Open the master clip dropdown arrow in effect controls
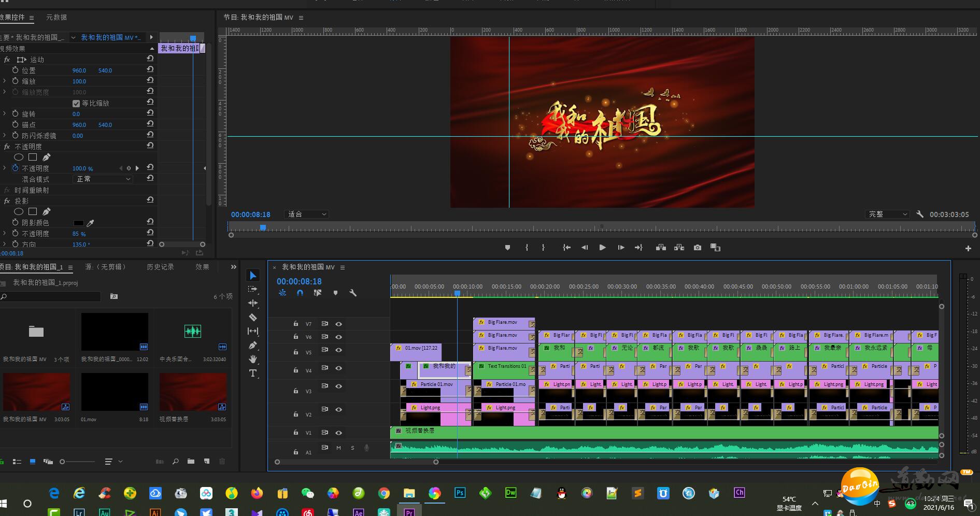The width and height of the screenshot is (980, 516). coord(73,37)
